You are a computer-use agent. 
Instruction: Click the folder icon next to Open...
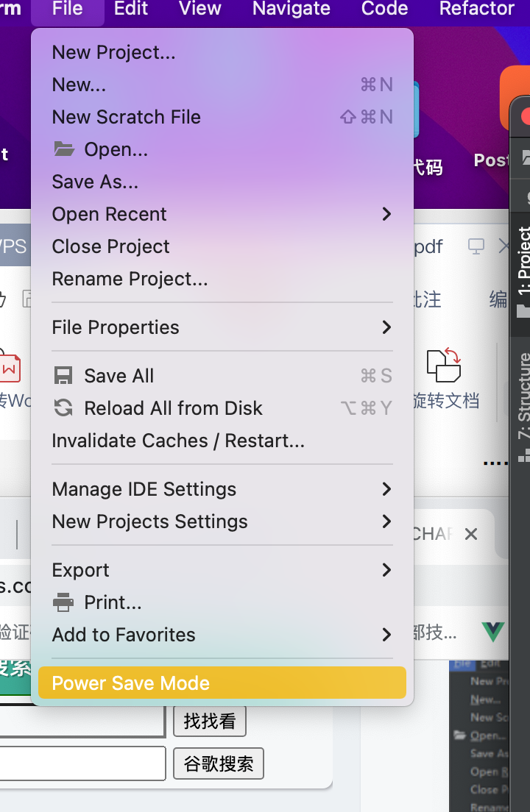coord(64,149)
